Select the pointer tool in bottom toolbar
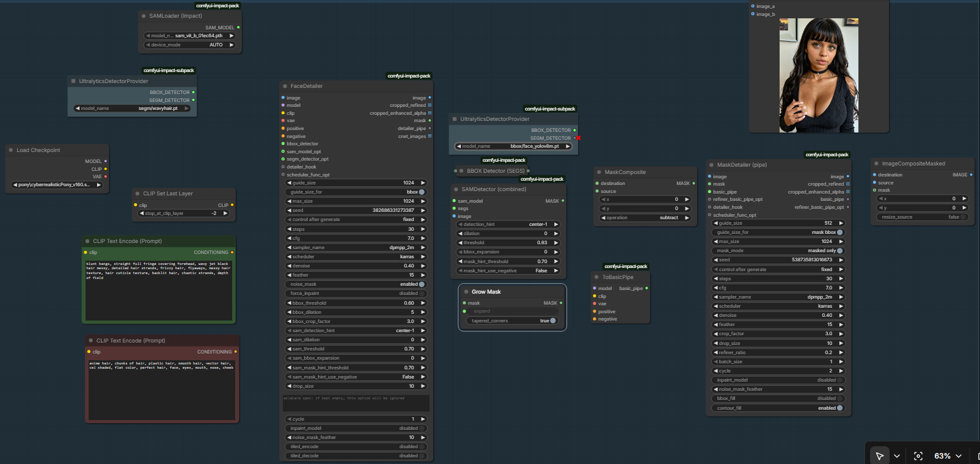Screen dimensions: 980x464 [x=879, y=456]
